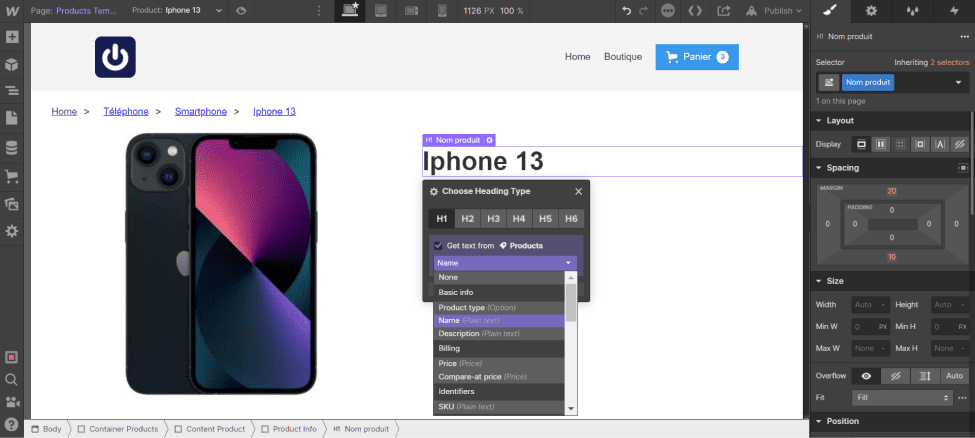Open the Ecommerce cart panel

[11, 176]
